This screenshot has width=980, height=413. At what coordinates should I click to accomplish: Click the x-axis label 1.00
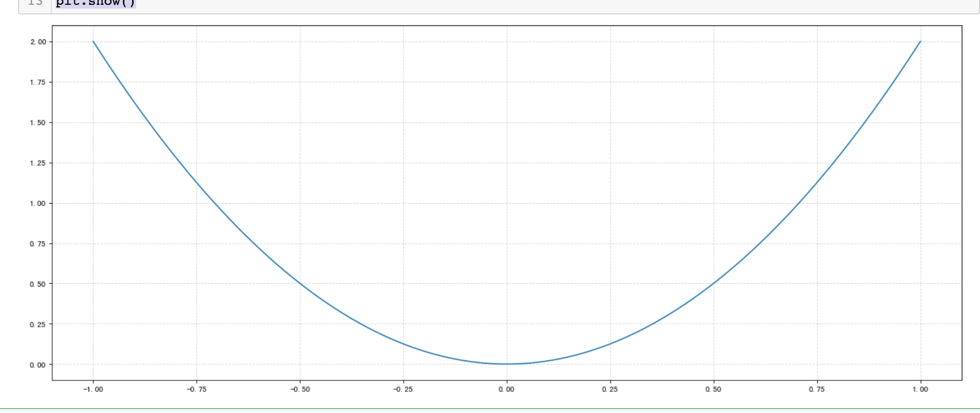tap(920, 390)
